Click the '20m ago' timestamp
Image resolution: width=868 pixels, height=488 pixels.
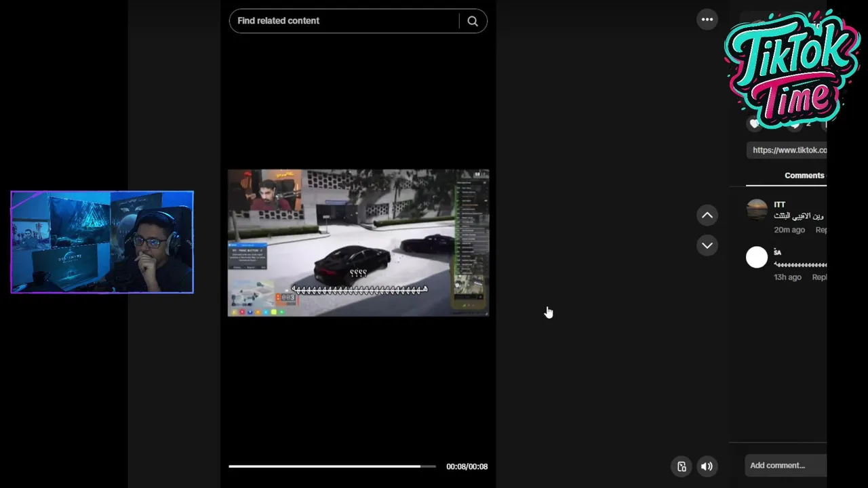pos(789,230)
